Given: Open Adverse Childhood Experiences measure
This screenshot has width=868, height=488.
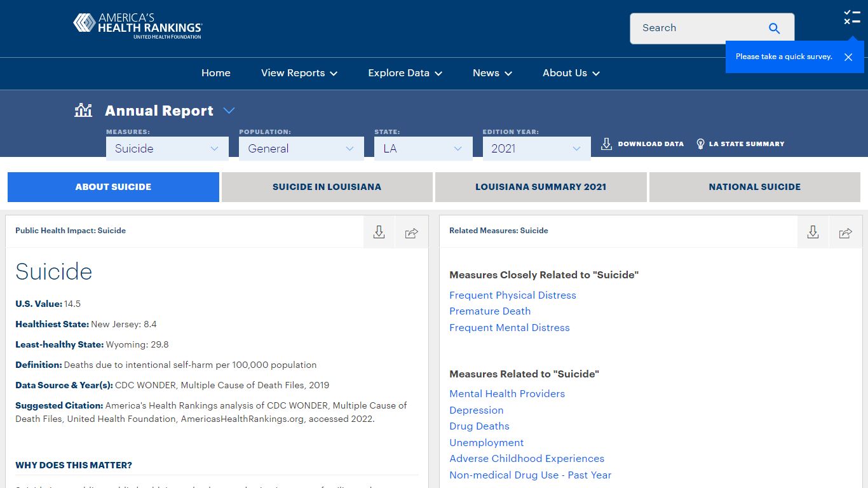Looking at the screenshot, I should click(x=527, y=459).
